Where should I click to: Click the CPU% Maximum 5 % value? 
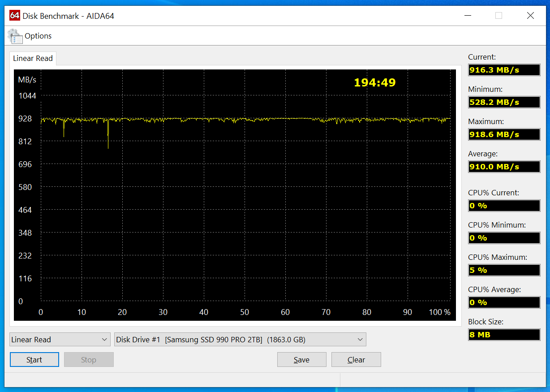click(x=504, y=270)
